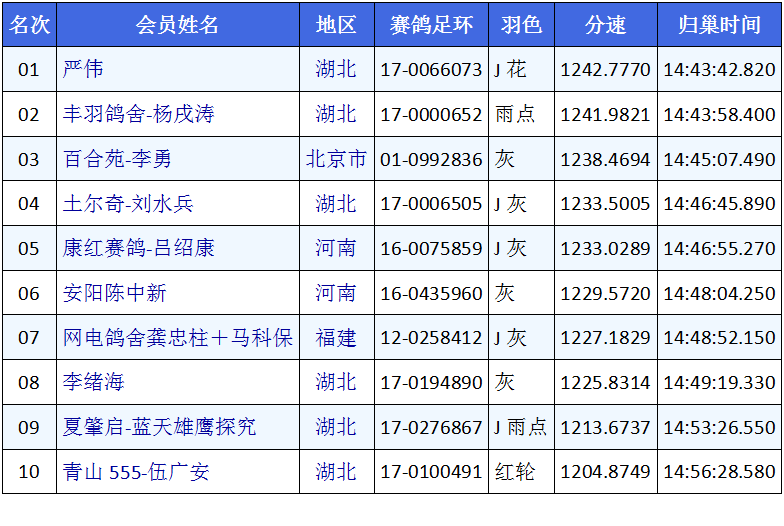This screenshot has height=526, width=784.
Task: Select ring number 17-0066073
Action: [431, 70]
